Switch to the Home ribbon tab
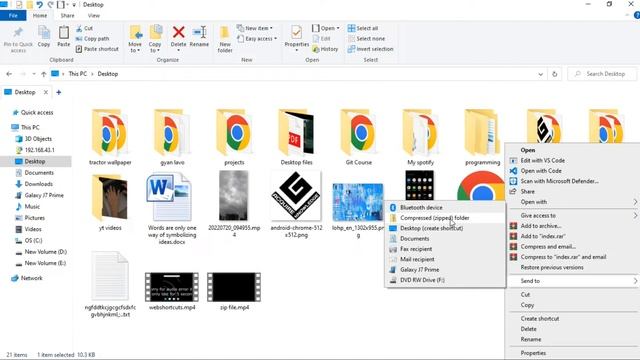 [x=40, y=16]
